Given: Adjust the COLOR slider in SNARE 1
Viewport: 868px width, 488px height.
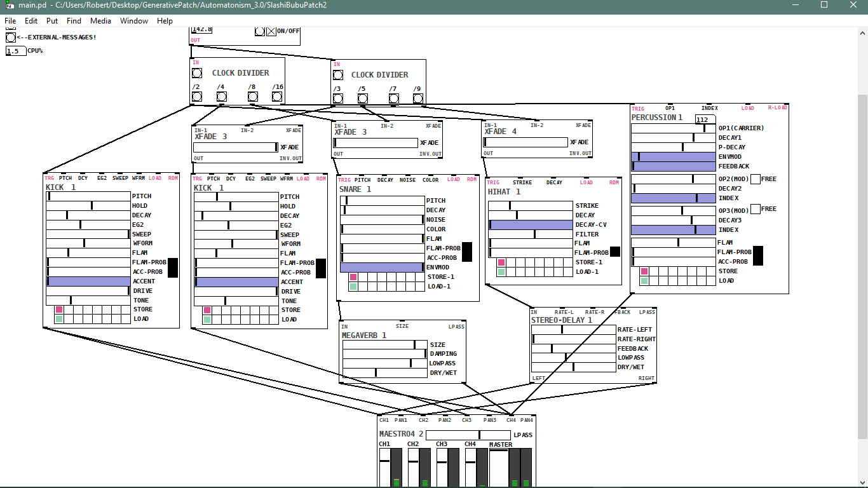Looking at the screenshot, I should (383, 229).
